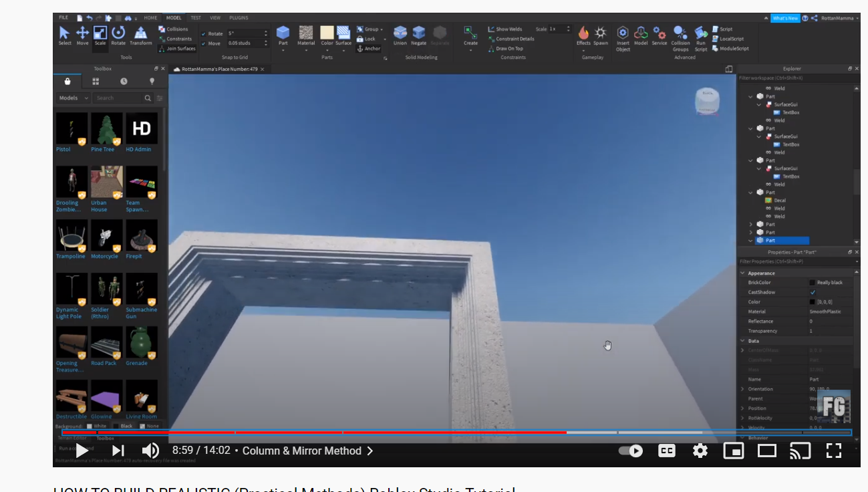Anchor the selected part
The image size is (868, 492).
click(x=369, y=49)
